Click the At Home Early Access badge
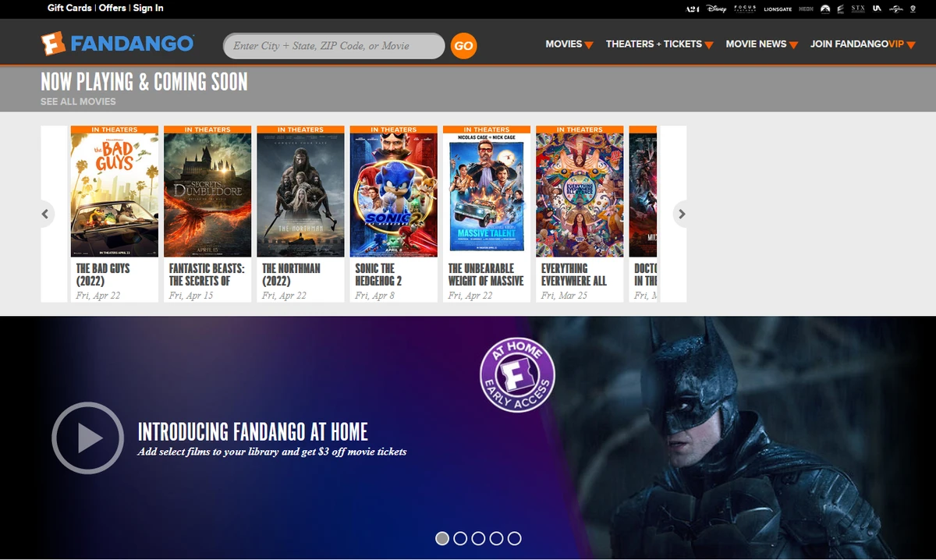The image size is (936, 560). click(x=517, y=375)
